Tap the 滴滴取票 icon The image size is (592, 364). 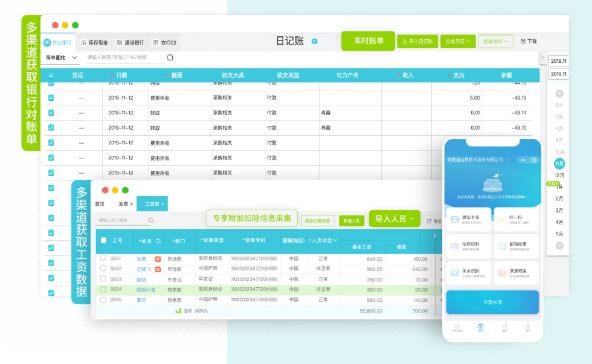503,273
